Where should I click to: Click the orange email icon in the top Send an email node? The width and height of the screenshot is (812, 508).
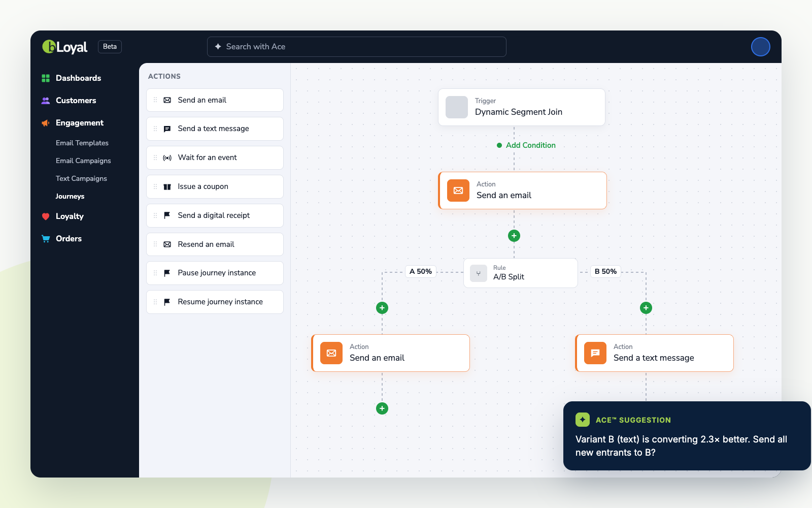tap(458, 190)
